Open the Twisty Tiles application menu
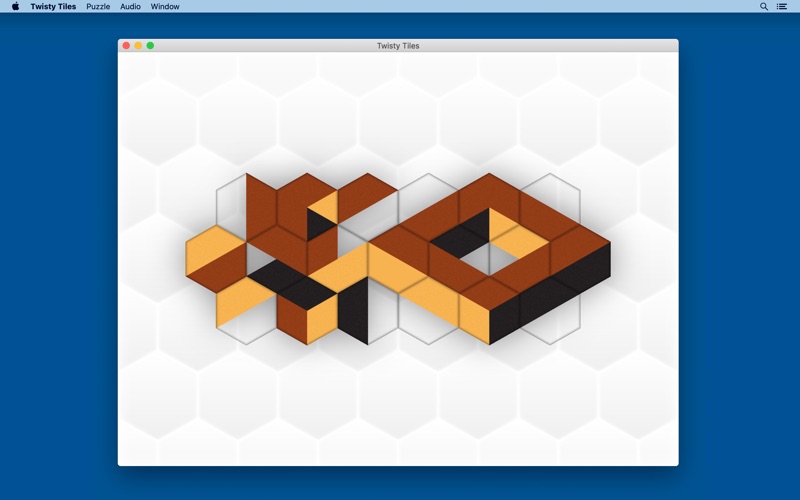The height and width of the screenshot is (500, 800). [53, 6]
